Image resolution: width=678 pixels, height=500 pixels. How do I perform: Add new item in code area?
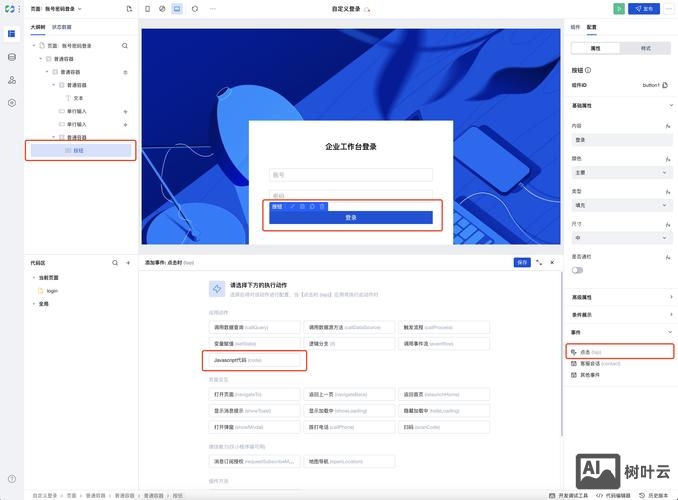click(x=127, y=262)
